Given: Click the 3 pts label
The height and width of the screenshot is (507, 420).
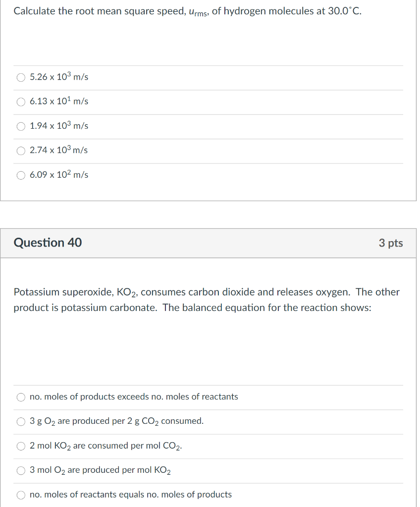Looking at the screenshot, I should 392,243.
